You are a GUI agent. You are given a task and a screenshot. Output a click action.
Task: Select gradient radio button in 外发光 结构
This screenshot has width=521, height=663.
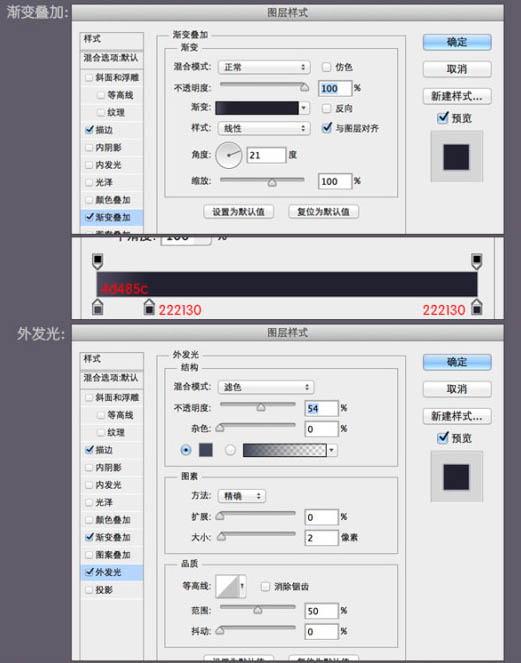(230, 450)
